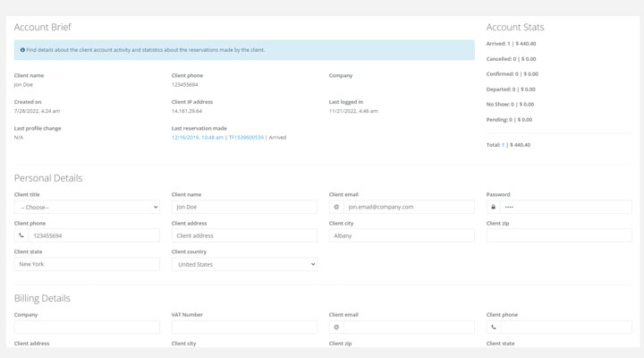Click the Client city field showing Albany

(x=402, y=235)
